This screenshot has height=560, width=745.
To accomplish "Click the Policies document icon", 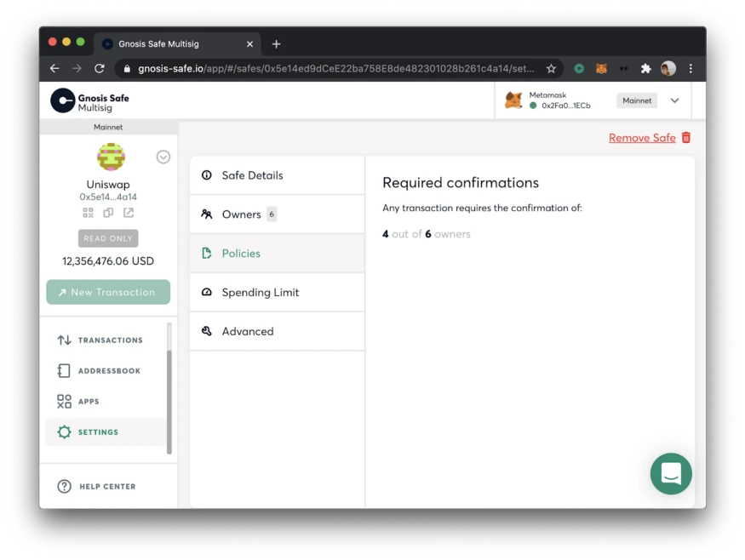I will click(x=207, y=253).
